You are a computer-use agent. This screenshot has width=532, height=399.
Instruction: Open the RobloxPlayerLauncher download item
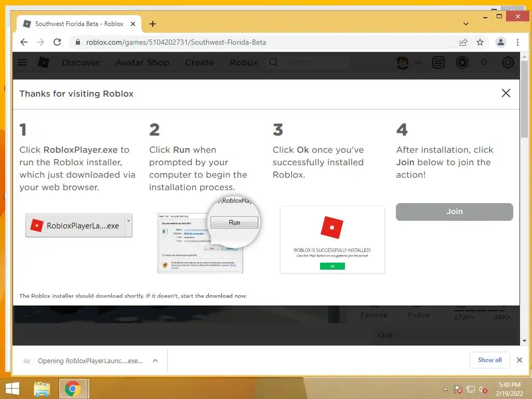tap(90, 361)
